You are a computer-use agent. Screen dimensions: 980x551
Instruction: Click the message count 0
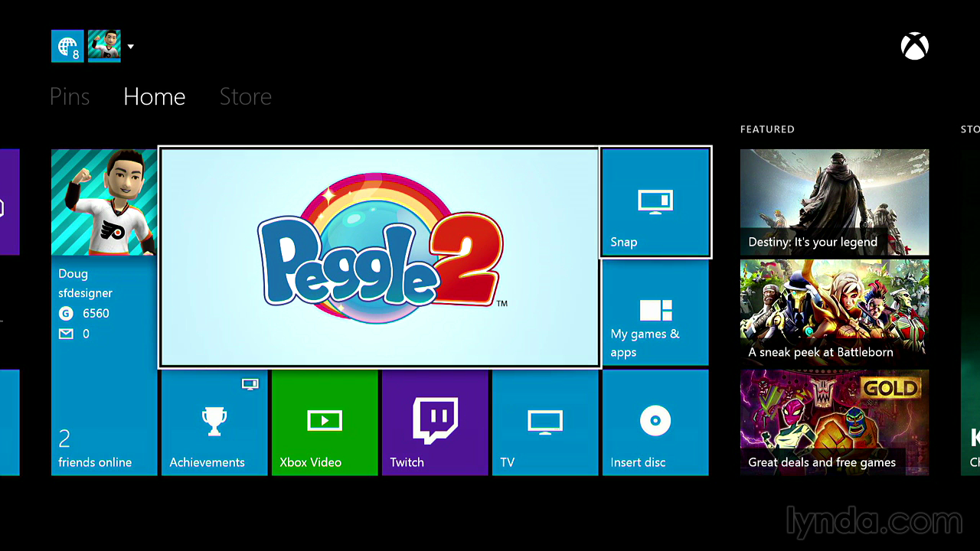[86, 334]
